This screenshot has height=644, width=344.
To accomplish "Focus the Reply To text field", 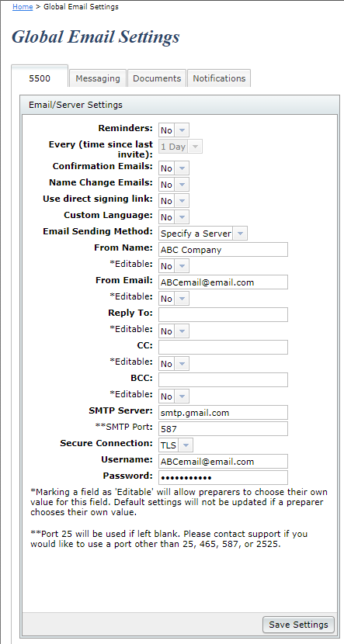I will (x=223, y=314).
